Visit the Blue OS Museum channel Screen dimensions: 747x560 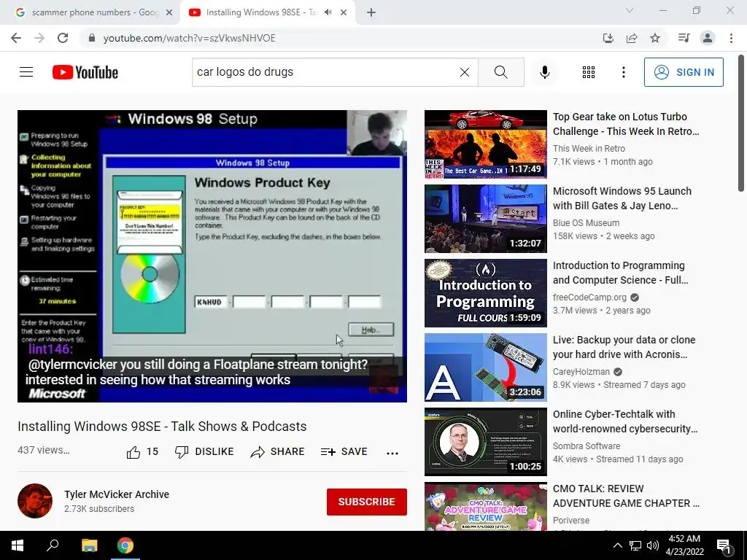coord(586,223)
